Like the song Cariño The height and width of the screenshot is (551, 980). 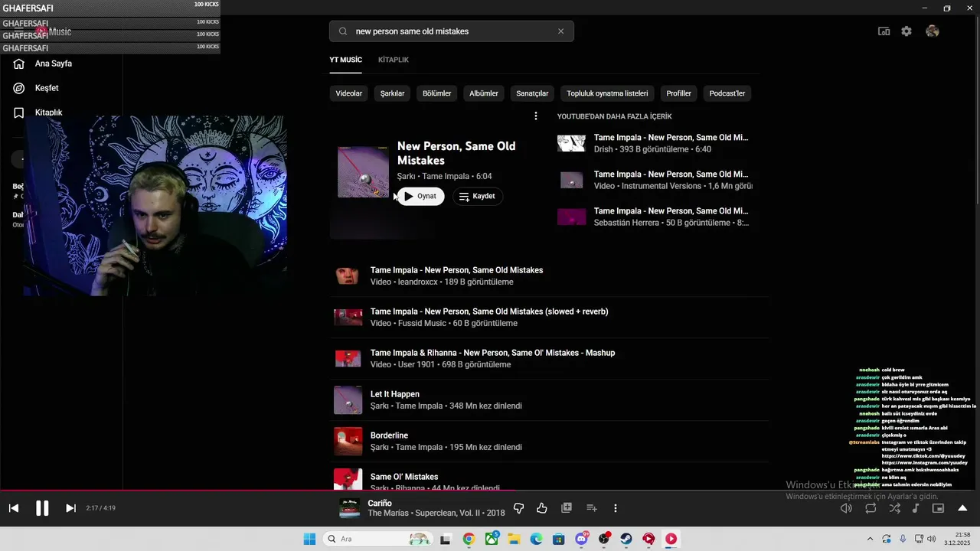pos(542,508)
